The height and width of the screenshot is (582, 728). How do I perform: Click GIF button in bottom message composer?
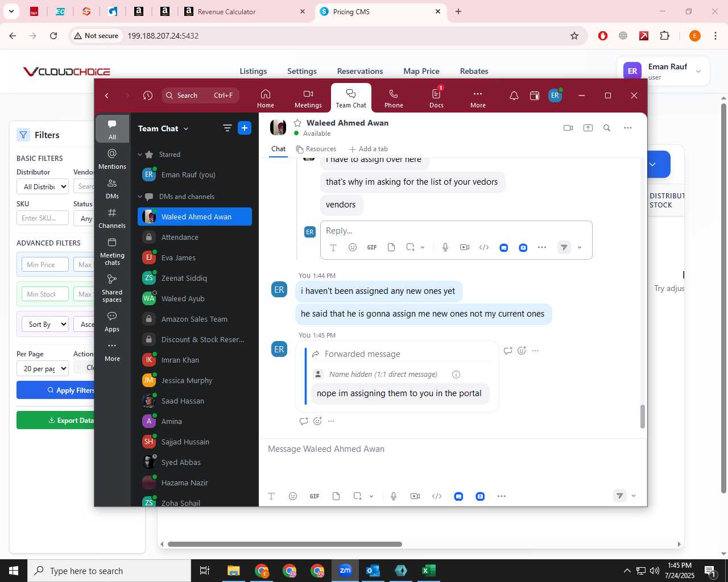pos(315,496)
